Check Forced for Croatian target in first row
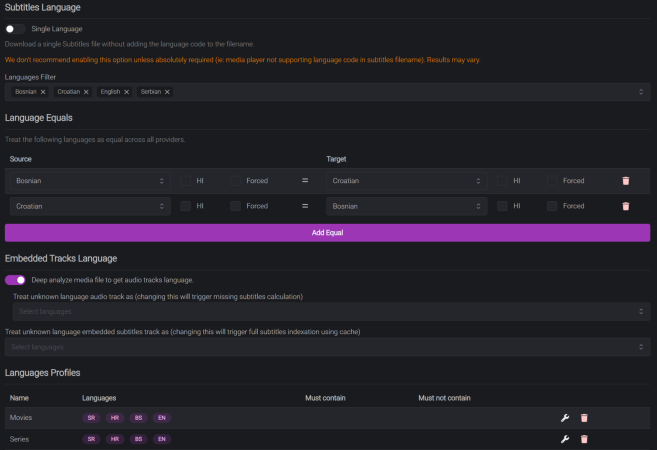The image size is (657, 450). [x=553, y=181]
